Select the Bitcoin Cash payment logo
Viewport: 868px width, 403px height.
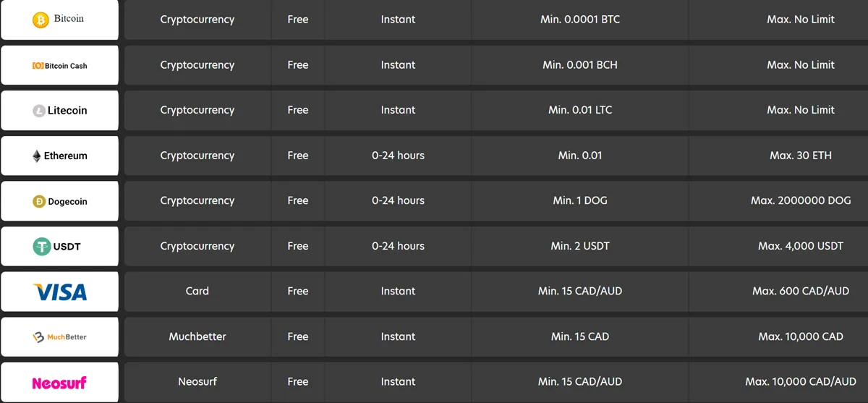coord(59,65)
